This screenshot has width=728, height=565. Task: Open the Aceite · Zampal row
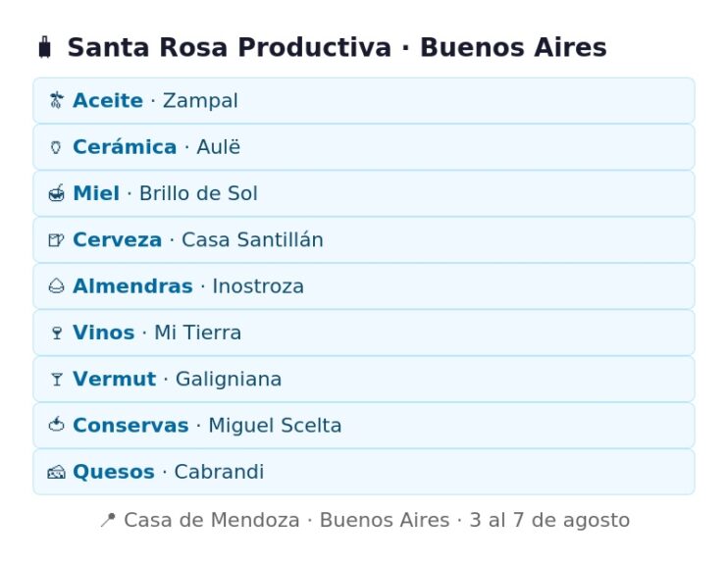(x=364, y=101)
